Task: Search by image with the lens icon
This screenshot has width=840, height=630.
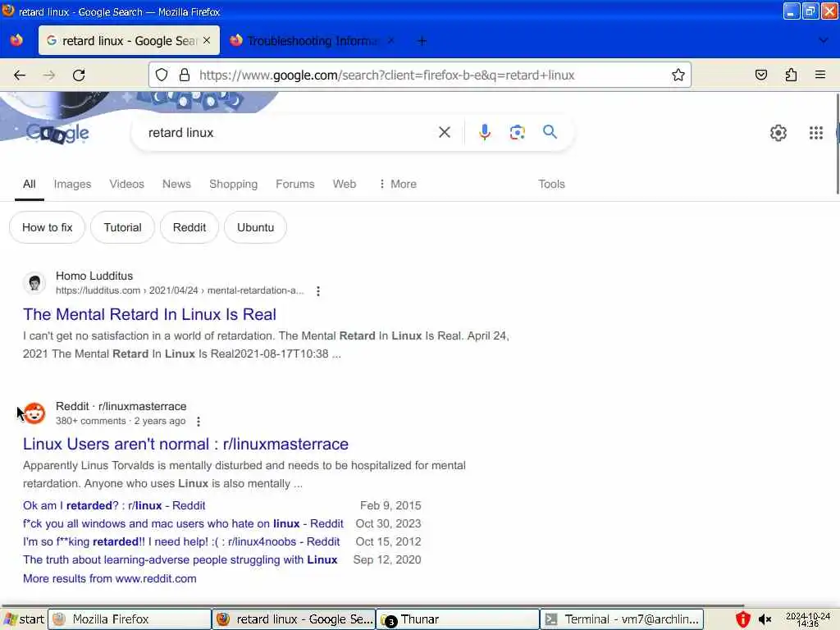Action: (x=517, y=132)
